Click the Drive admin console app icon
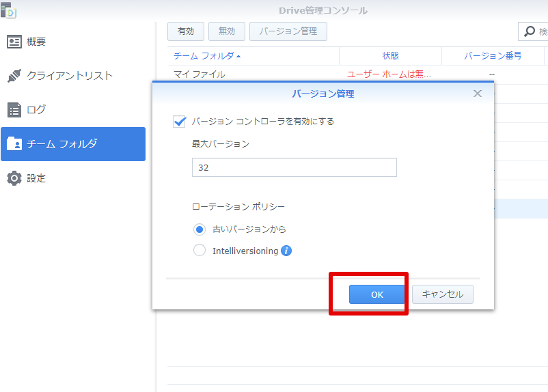This screenshot has height=392, width=548. point(8,10)
